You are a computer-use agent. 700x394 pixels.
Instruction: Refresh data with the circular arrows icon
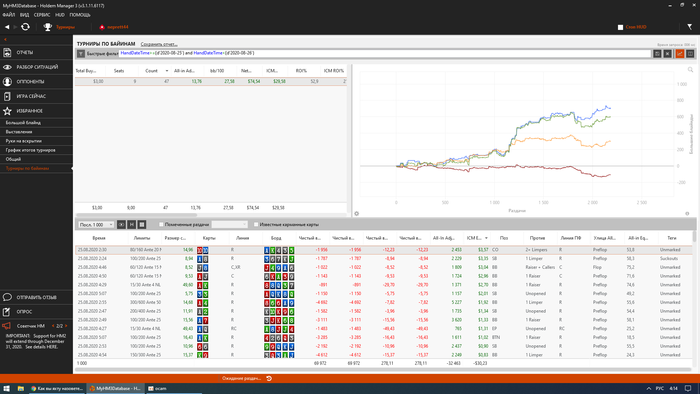(25, 27)
